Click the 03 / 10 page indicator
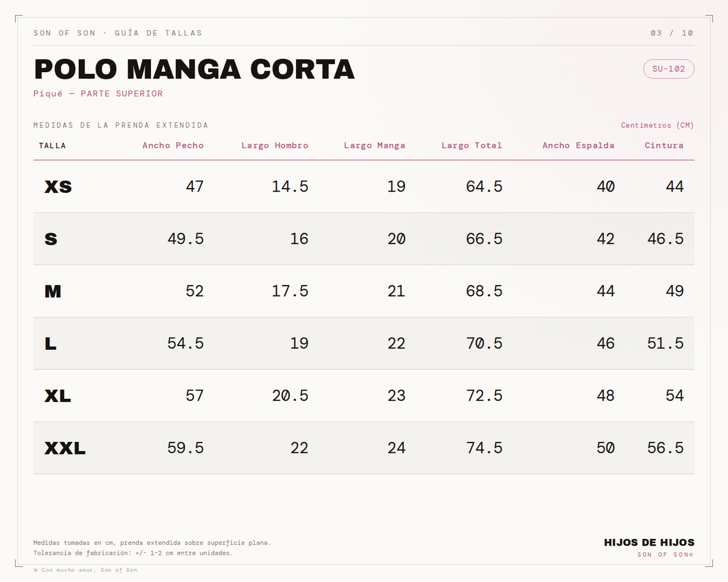This screenshot has width=728, height=582. click(672, 33)
